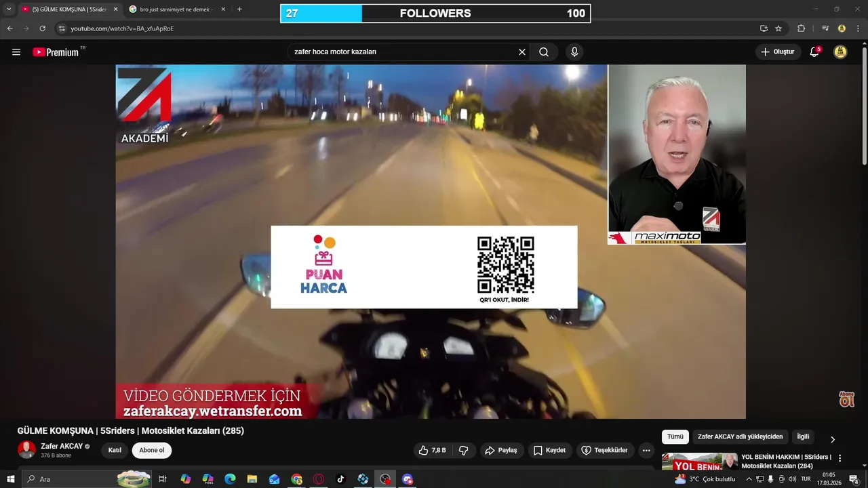Open Outlook from the taskbar
Image resolution: width=868 pixels, height=488 pixels.
[274, 479]
